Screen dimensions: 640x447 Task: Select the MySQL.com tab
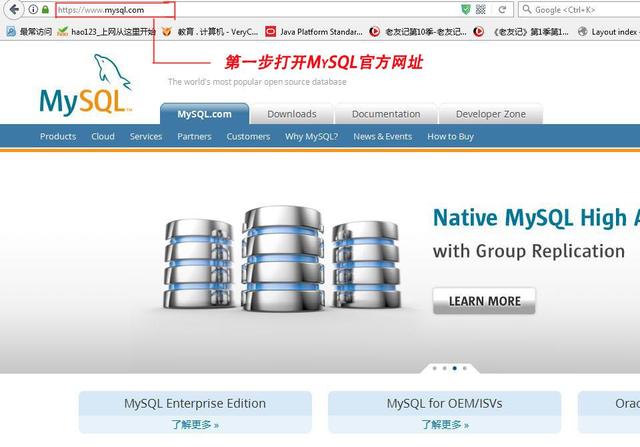point(204,114)
